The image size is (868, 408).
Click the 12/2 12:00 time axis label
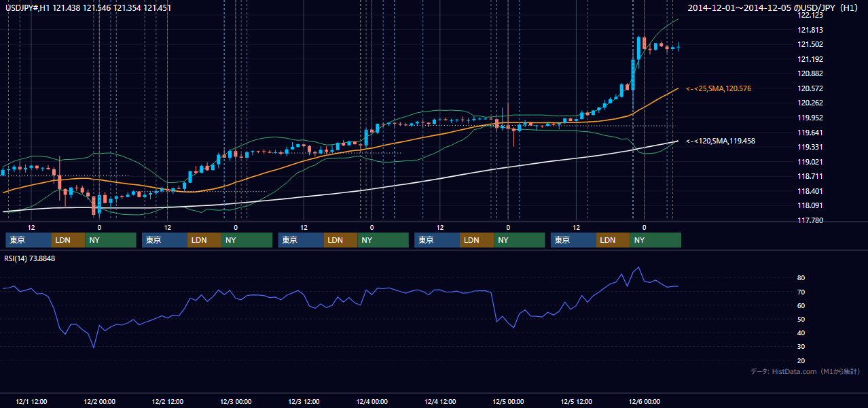[167, 402]
